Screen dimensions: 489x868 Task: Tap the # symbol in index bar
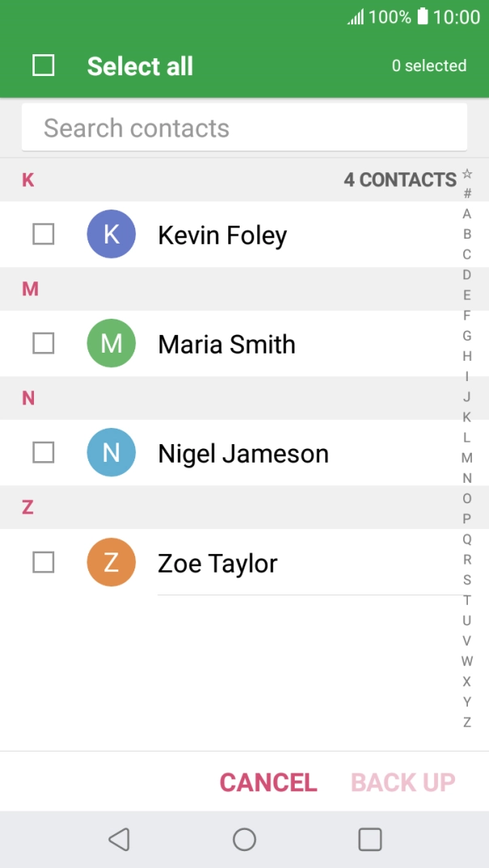point(467,194)
